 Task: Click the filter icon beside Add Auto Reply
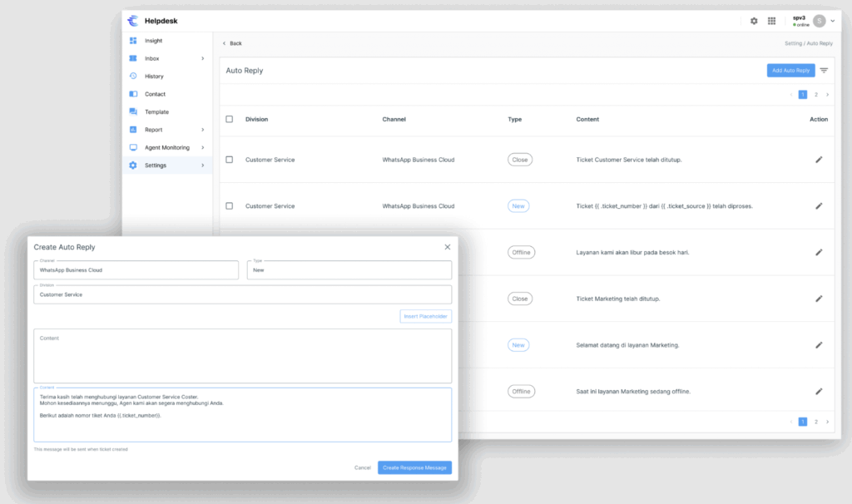(x=824, y=71)
